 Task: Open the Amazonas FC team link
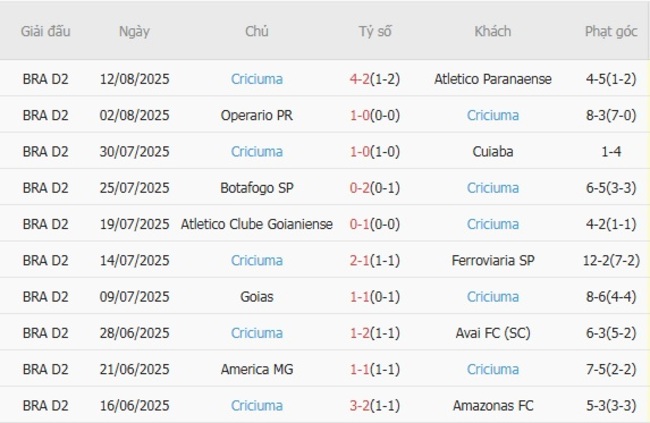[x=492, y=405]
